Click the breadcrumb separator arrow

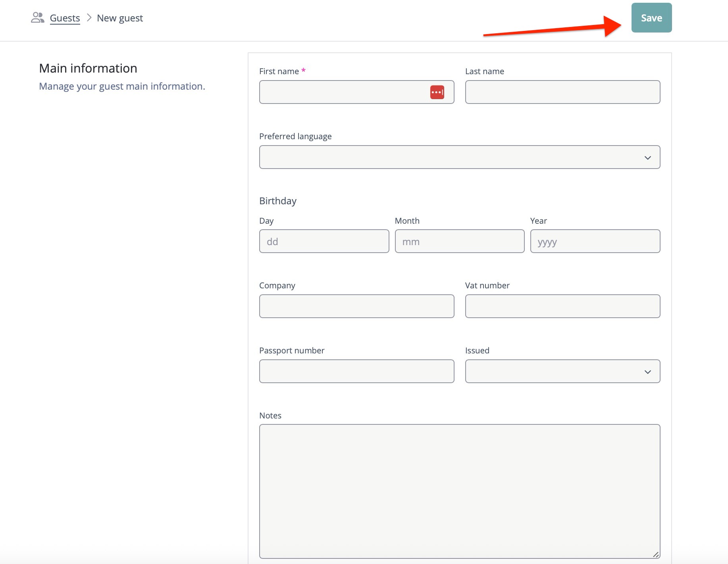(x=89, y=18)
